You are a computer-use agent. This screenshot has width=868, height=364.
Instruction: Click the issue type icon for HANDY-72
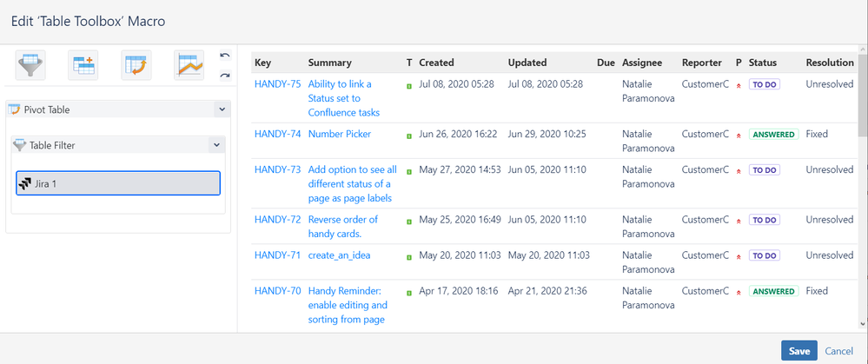tap(409, 222)
